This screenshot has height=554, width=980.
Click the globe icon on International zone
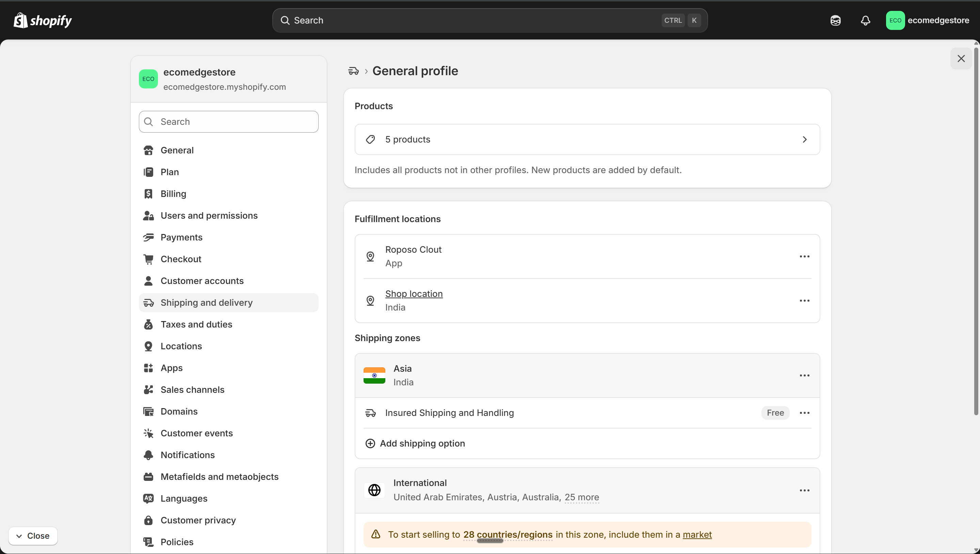pyautogui.click(x=374, y=490)
